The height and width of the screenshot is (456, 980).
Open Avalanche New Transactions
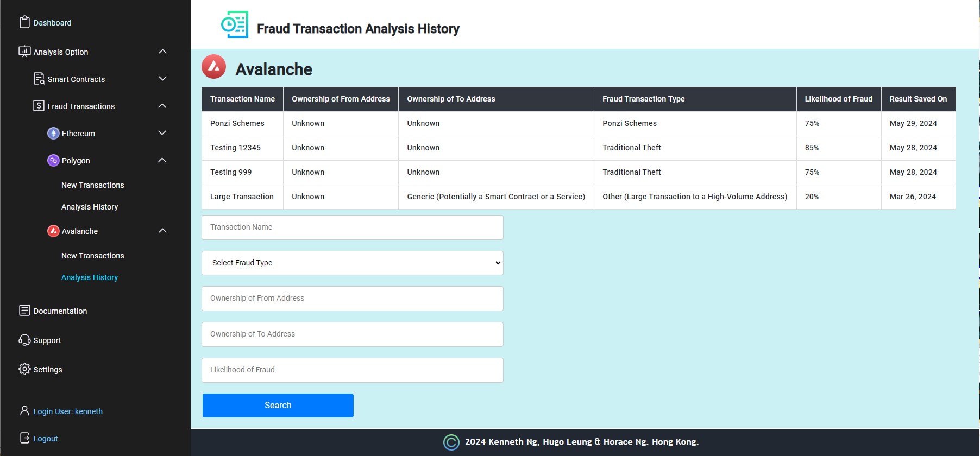(x=93, y=256)
